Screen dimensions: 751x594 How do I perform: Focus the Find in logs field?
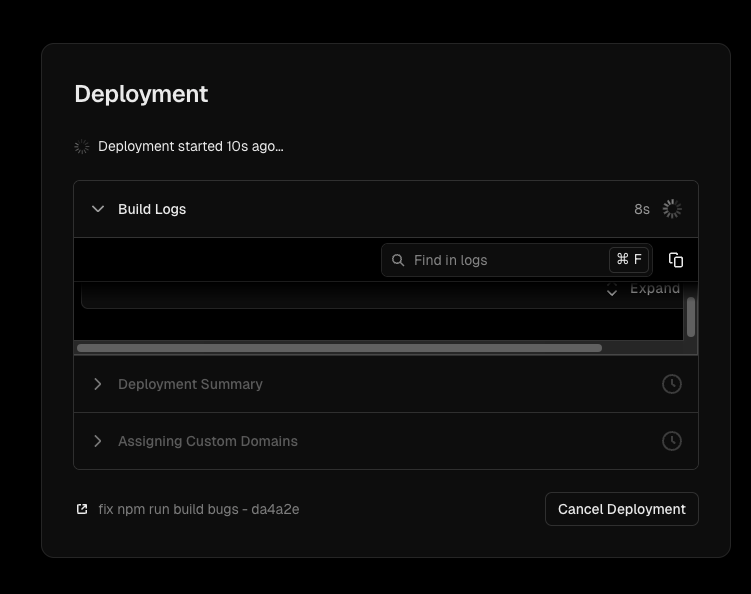[505, 260]
